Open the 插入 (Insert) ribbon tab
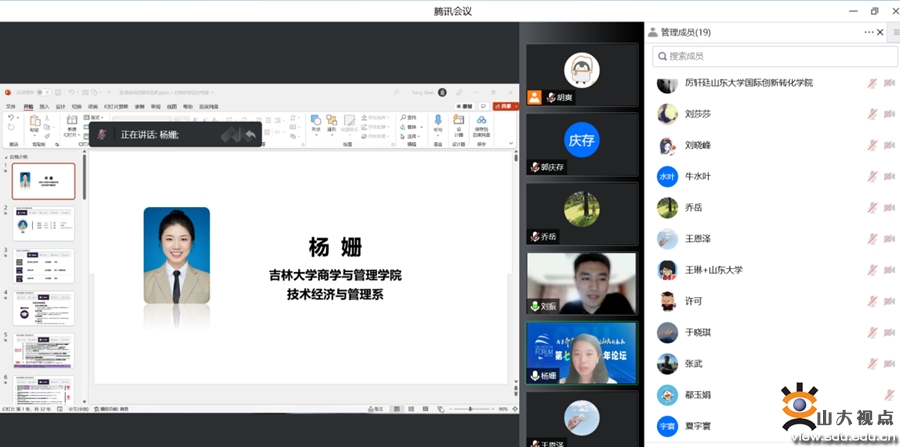The height and width of the screenshot is (447, 900). 44,106
